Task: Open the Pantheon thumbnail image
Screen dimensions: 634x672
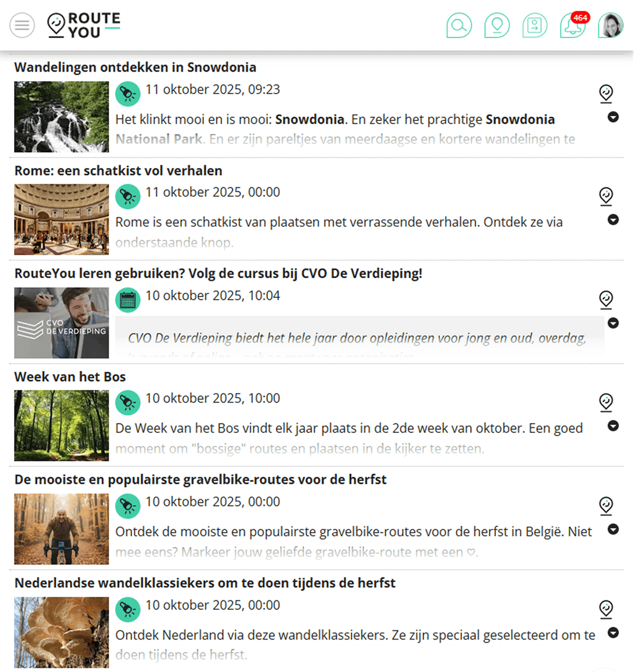Action: pyautogui.click(x=61, y=220)
